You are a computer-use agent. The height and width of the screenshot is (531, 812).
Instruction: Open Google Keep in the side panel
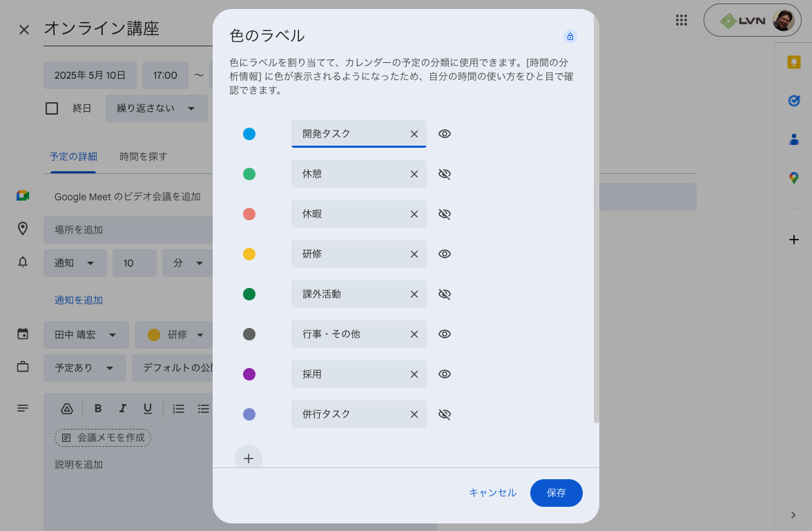(793, 61)
